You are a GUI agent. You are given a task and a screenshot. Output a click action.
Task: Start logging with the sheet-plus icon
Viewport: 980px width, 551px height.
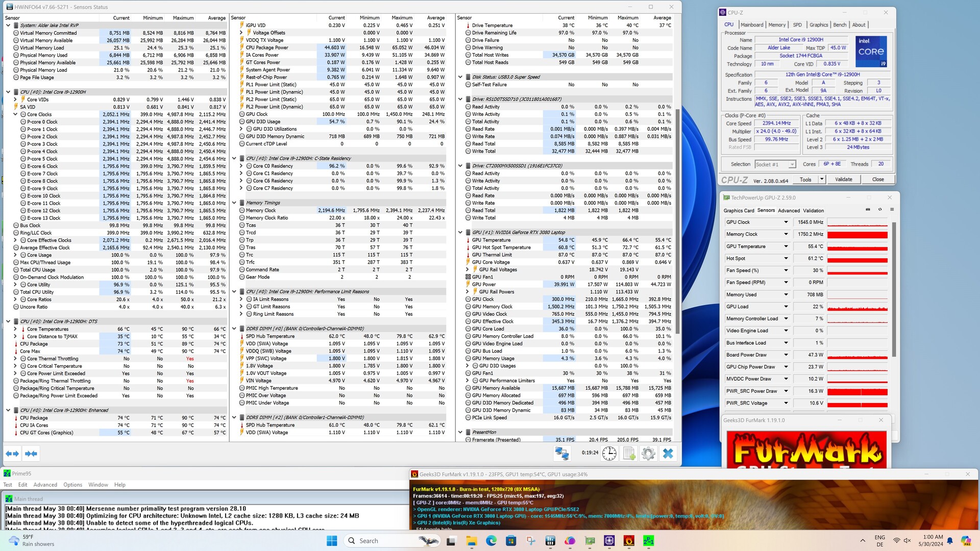click(x=629, y=453)
